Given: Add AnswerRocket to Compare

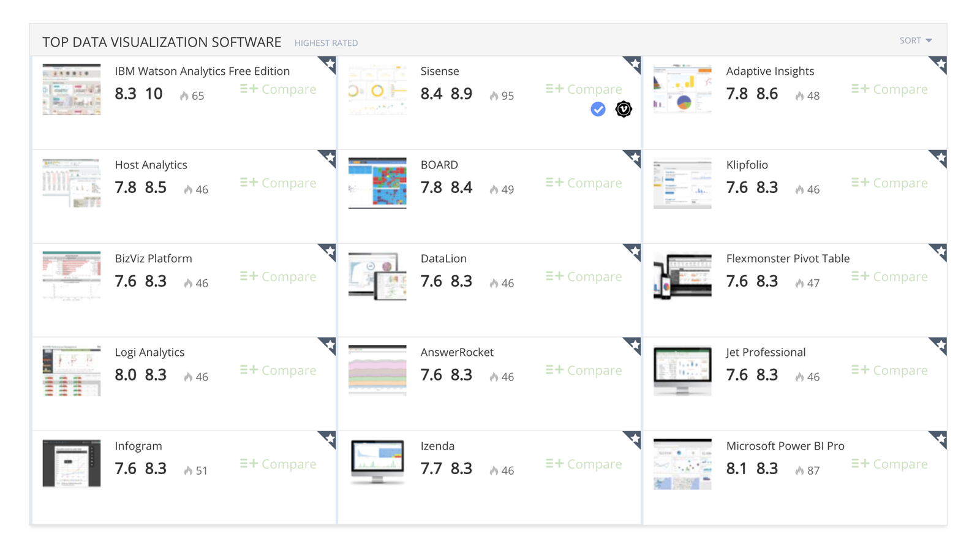Looking at the screenshot, I should [584, 371].
